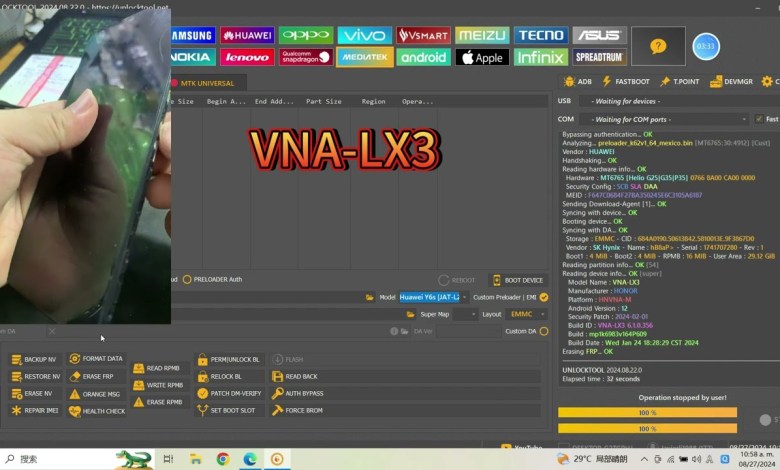Open the Layout EMMC dropdown
This screenshot has height=470, width=780.
pyautogui.click(x=528, y=314)
